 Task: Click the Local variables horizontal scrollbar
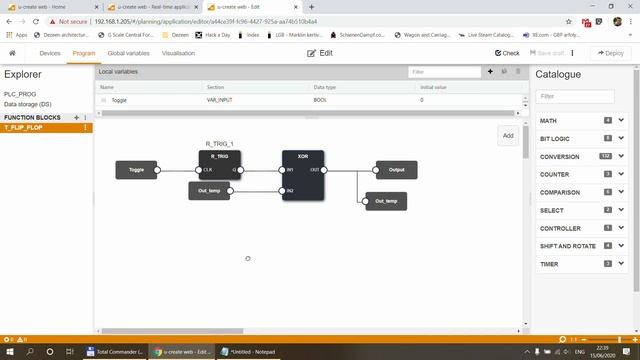click(x=308, y=113)
